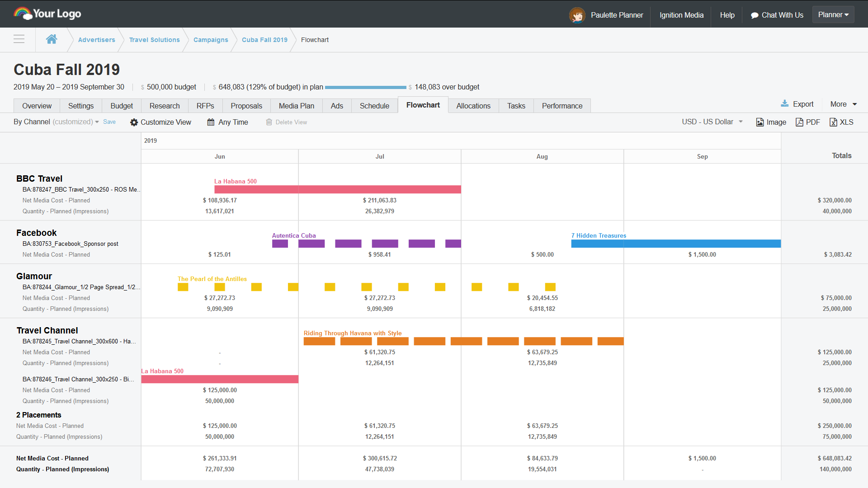This screenshot has height=488, width=868.
Task: Open the Any Time calendar filter
Action: (x=228, y=122)
